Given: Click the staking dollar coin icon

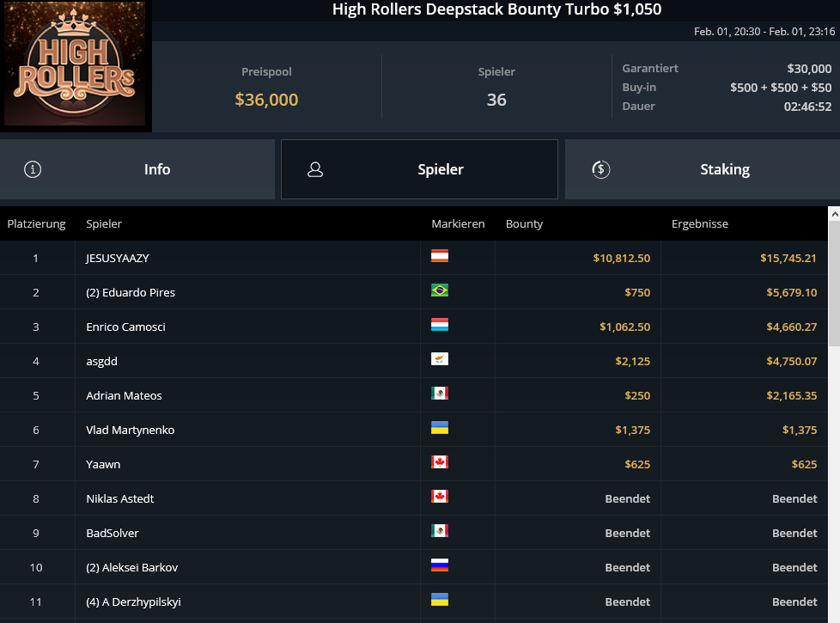Looking at the screenshot, I should click(x=600, y=169).
